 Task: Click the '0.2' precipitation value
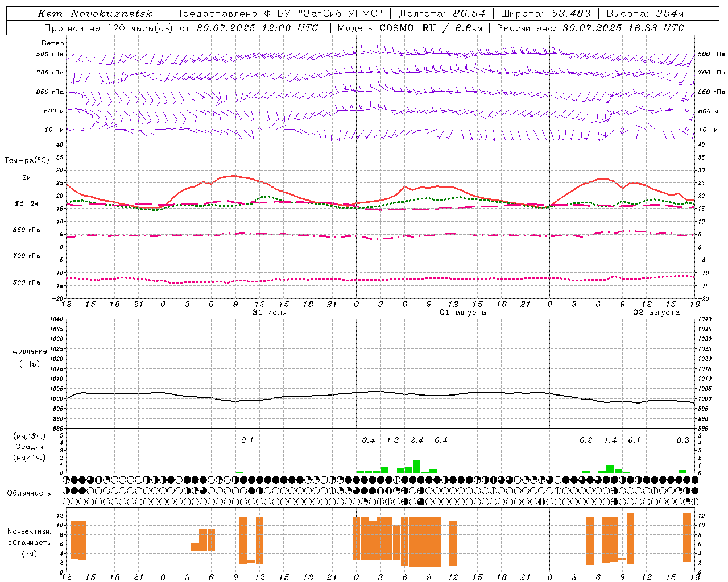pos(586,440)
